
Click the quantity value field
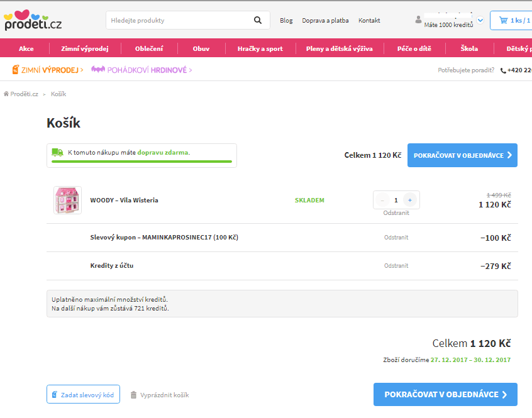point(396,200)
